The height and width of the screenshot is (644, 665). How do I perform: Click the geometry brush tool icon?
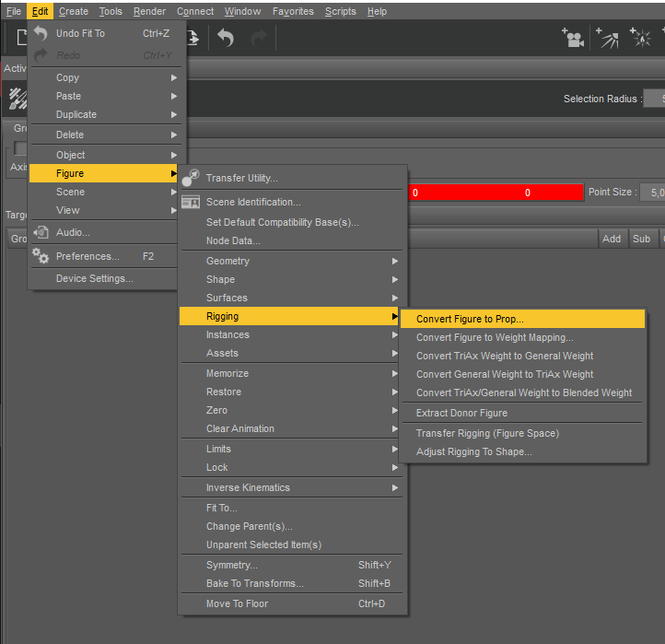[x=17, y=99]
